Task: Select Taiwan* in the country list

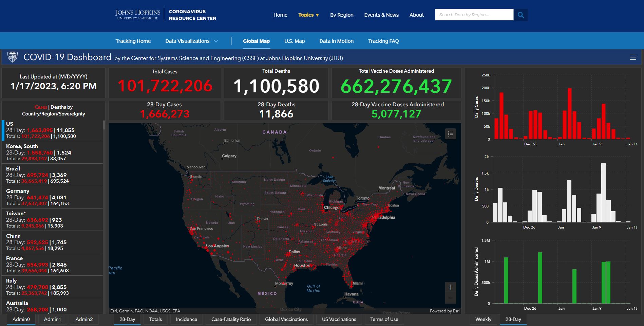Action: [x=52, y=220]
